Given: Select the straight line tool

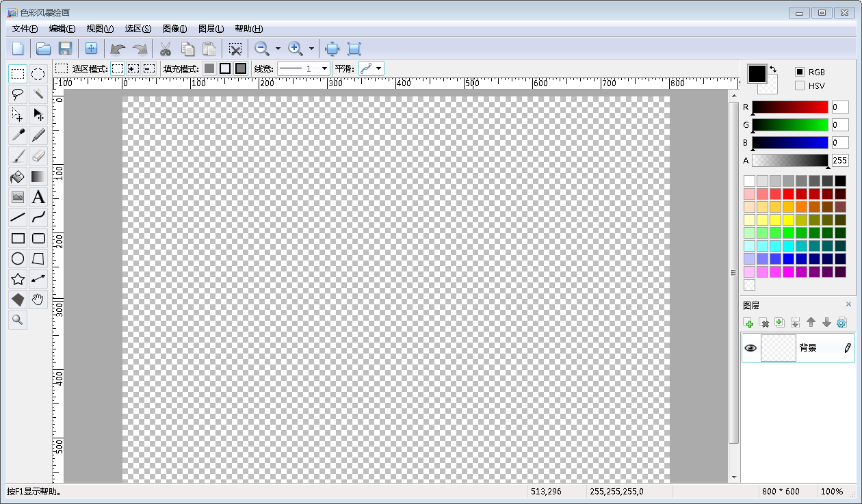Looking at the screenshot, I should (18, 217).
